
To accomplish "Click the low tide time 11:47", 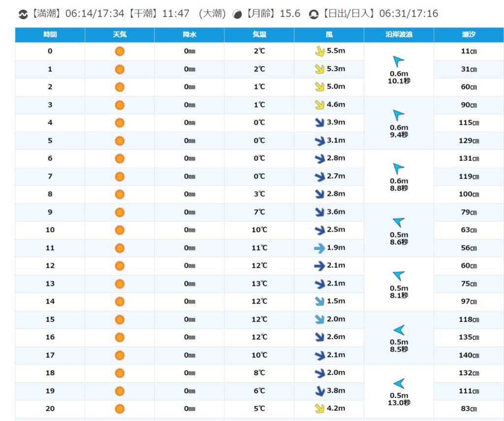I will pyautogui.click(x=176, y=13).
